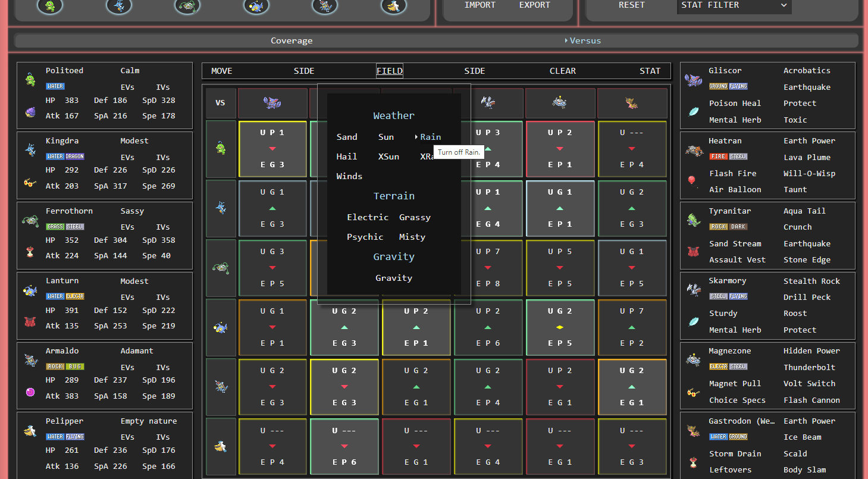Click Tyranitar's sprite in the right opponent list
Image resolution: width=868 pixels, height=479 pixels.
click(x=693, y=220)
